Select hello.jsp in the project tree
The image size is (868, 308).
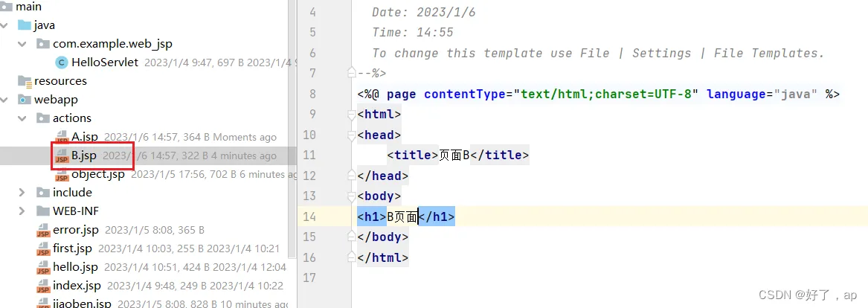[x=75, y=267]
